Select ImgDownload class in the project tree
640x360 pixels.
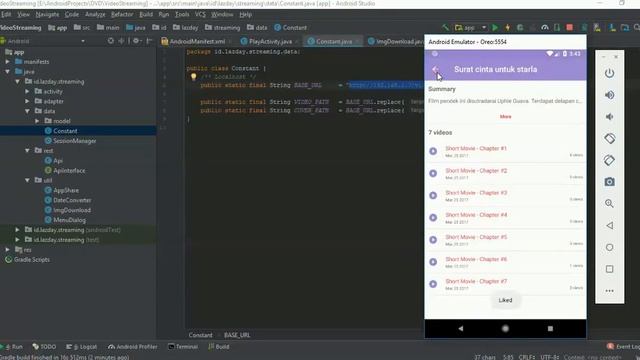pos(72,210)
